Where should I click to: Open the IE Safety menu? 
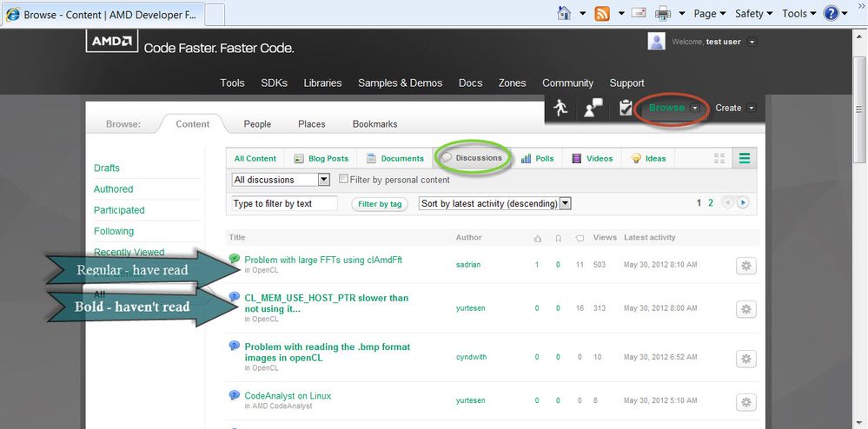753,14
